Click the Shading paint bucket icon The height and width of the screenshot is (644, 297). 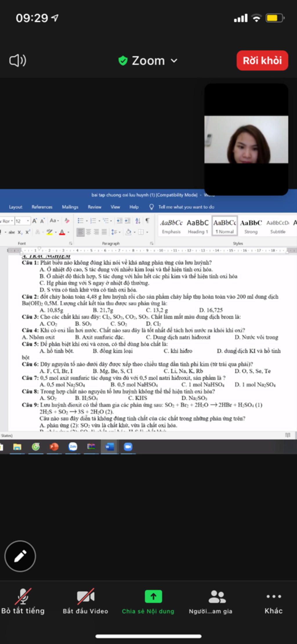[128, 232]
